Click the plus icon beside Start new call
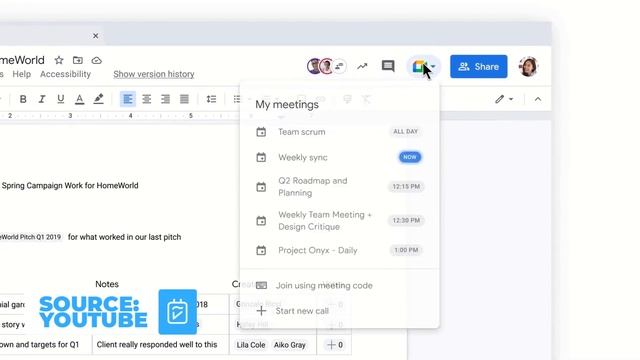The image size is (640, 360). click(x=261, y=311)
